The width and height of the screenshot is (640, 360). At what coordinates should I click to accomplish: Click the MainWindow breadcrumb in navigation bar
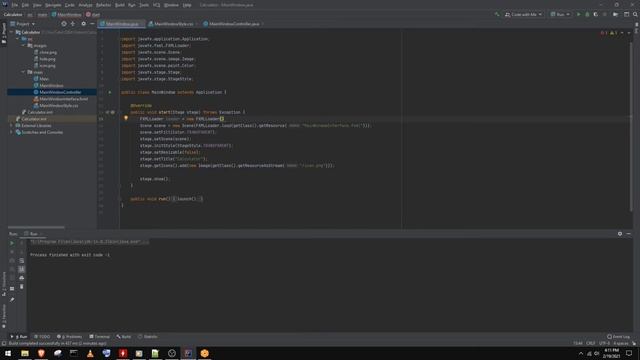click(67, 14)
